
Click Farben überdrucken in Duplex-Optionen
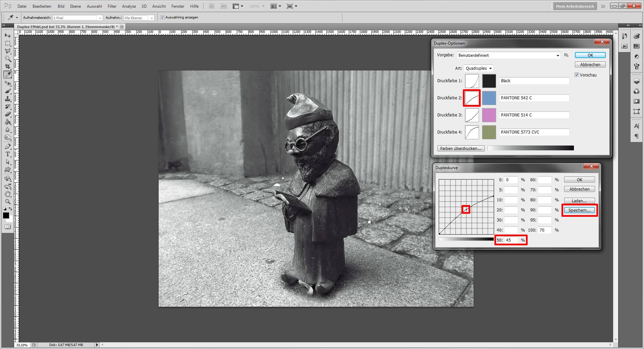pos(461,148)
